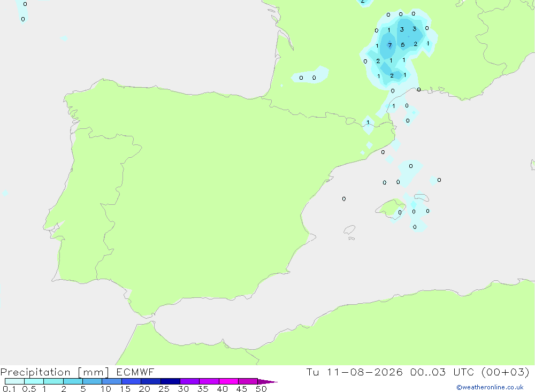
Task: Click the 20–25 mm dark blue legend swatch
Action: 150,381
